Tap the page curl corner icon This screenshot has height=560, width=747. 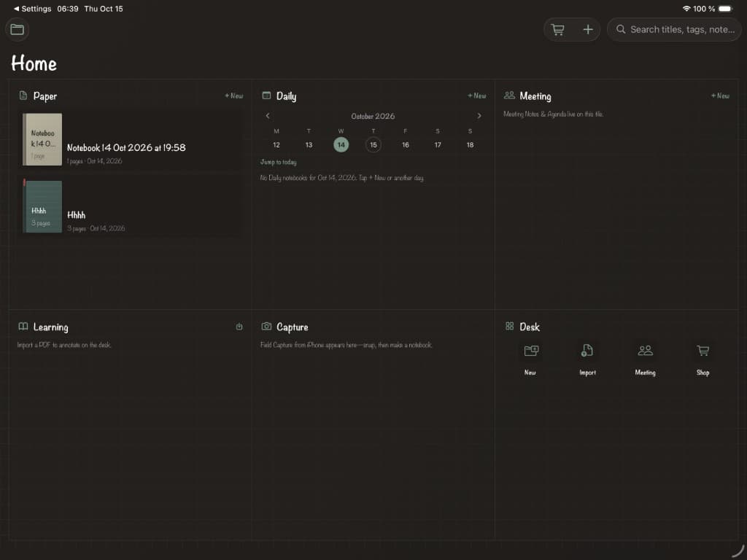(x=738, y=550)
